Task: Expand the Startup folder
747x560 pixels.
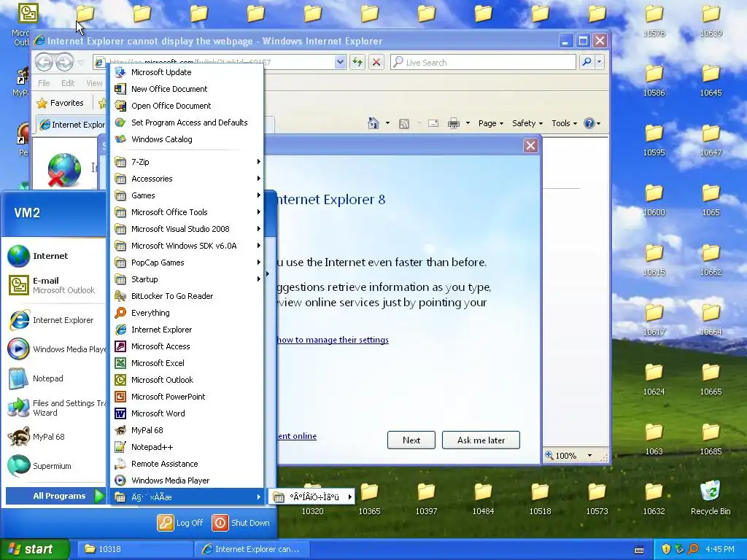Action: (187, 279)
